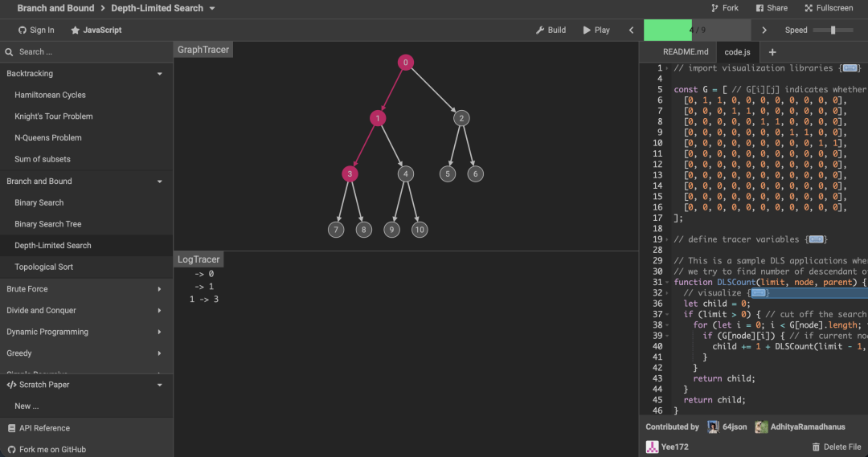Screen dimensions: 868x457
Task: Click the Fork icon in header
Action: point(714,8)
